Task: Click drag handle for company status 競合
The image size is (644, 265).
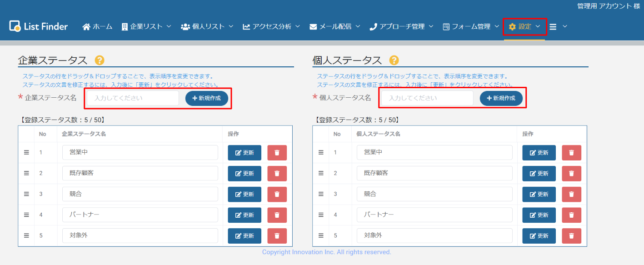Action: coord(26,194)
